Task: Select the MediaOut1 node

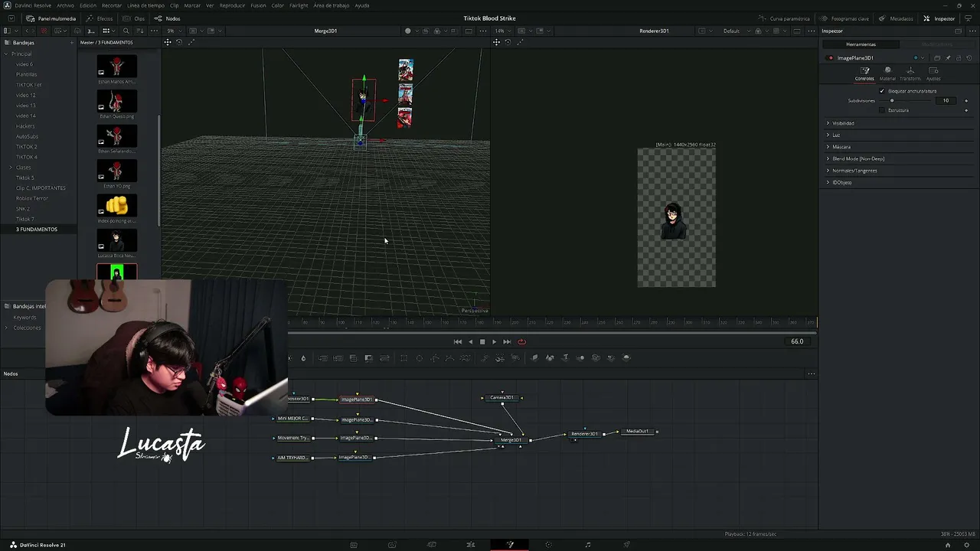Action: tap(637, 432)
